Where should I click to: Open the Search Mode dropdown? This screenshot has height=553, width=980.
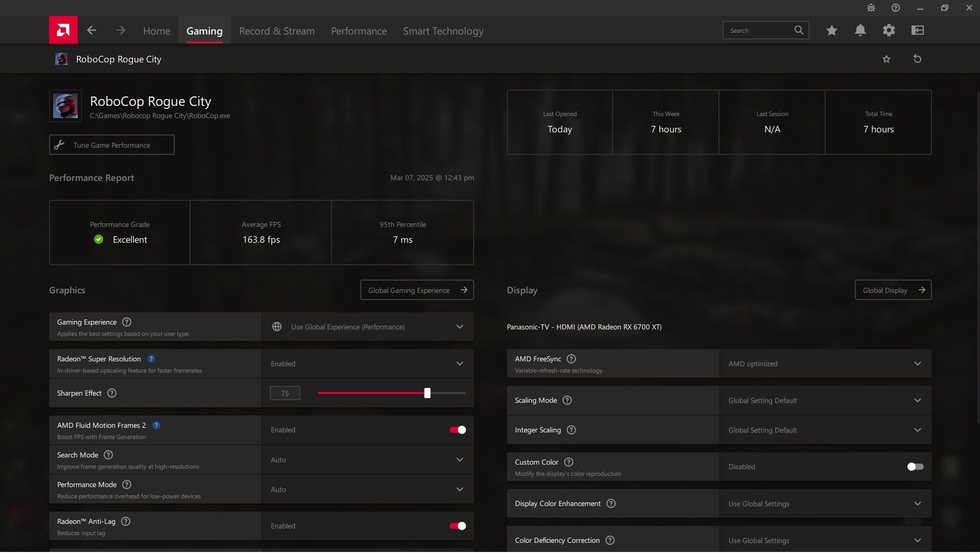(368, 459)
